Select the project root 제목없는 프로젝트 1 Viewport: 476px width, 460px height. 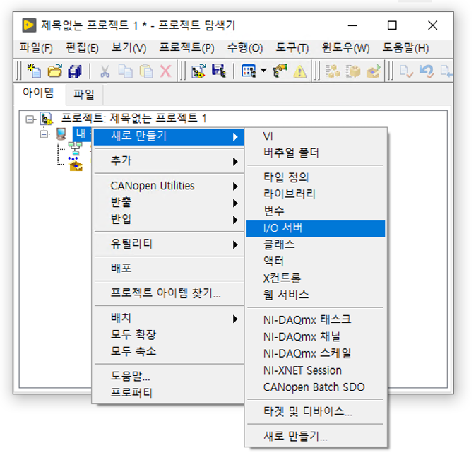[134, 118]
